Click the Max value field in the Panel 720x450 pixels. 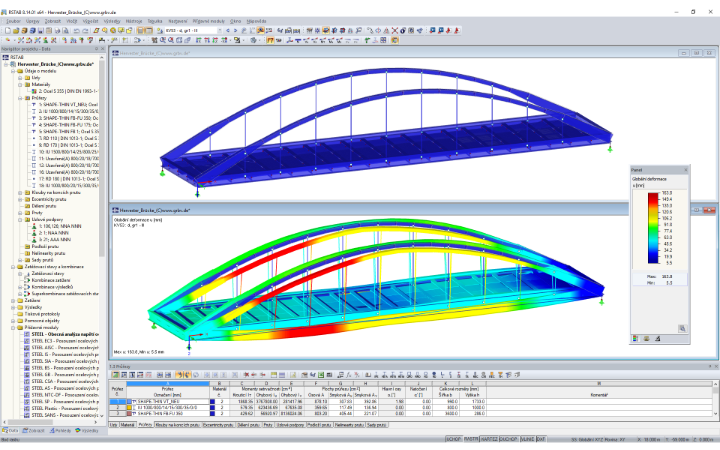pos(660,277)
